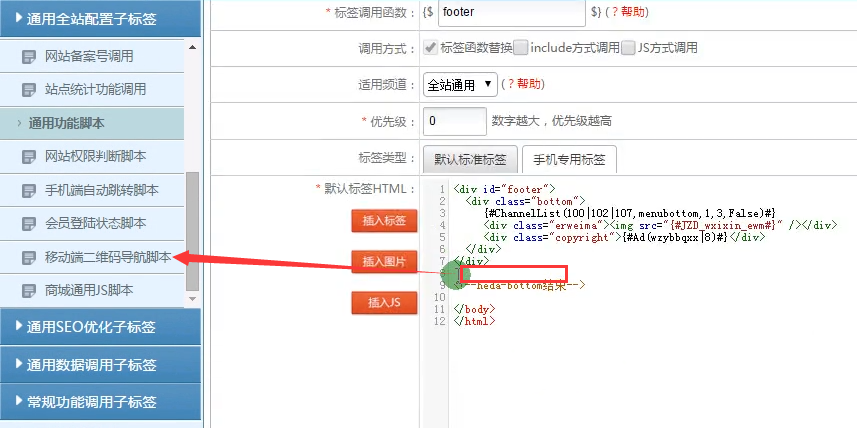This screenshot has width=857, height=428.
Task: Open the 全站通用 channel dropdown
Action: click(460, 84)
